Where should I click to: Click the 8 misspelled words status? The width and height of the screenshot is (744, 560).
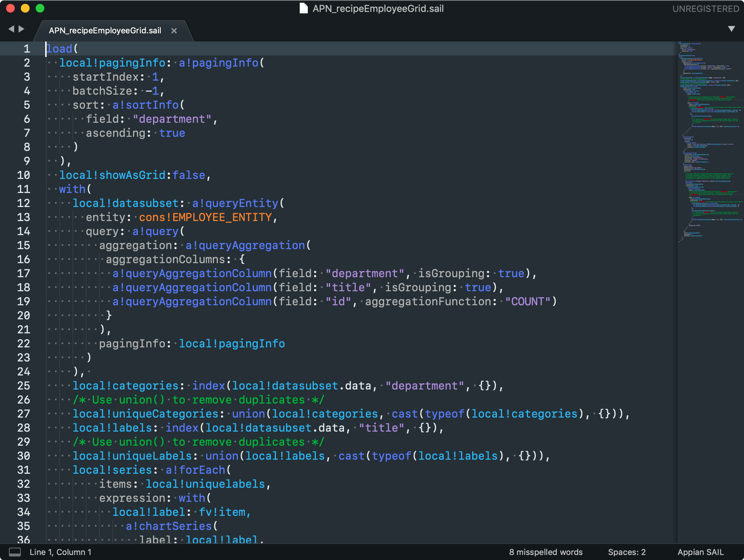point(546,552)
